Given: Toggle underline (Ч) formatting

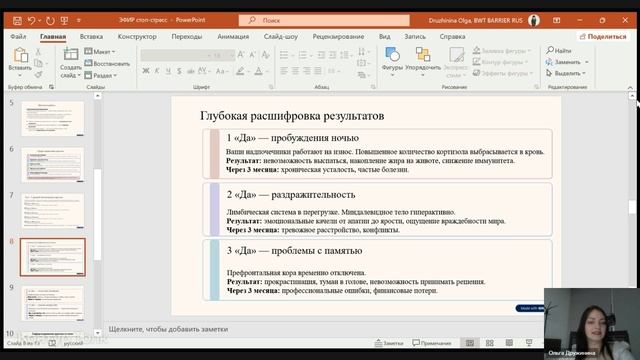Looking at the screenshot, I should point(168,71).
